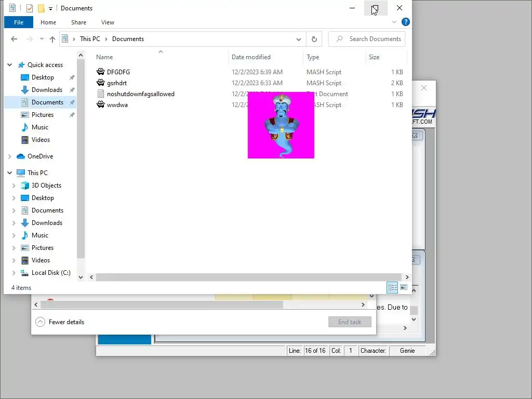Open address bar history dropdown

pos(299,39)
